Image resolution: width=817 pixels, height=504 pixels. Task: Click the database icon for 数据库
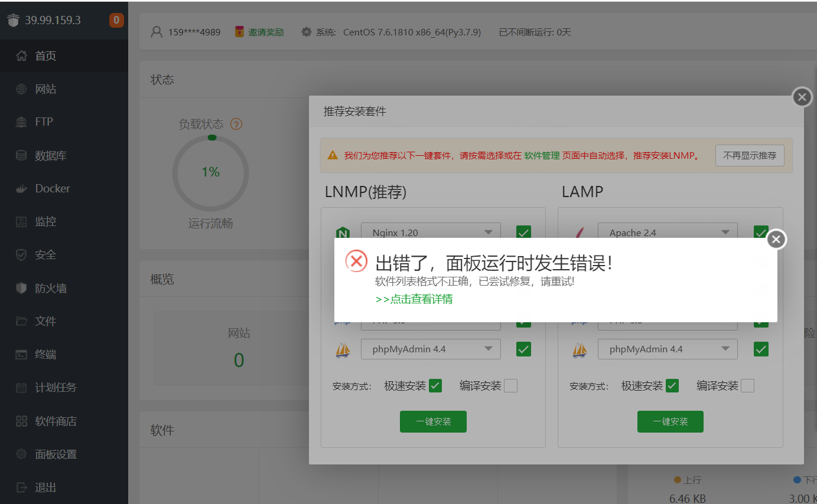(21, 156)
